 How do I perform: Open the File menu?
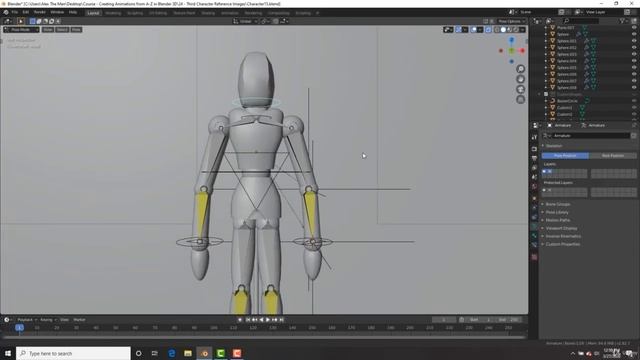click(15, 12)
